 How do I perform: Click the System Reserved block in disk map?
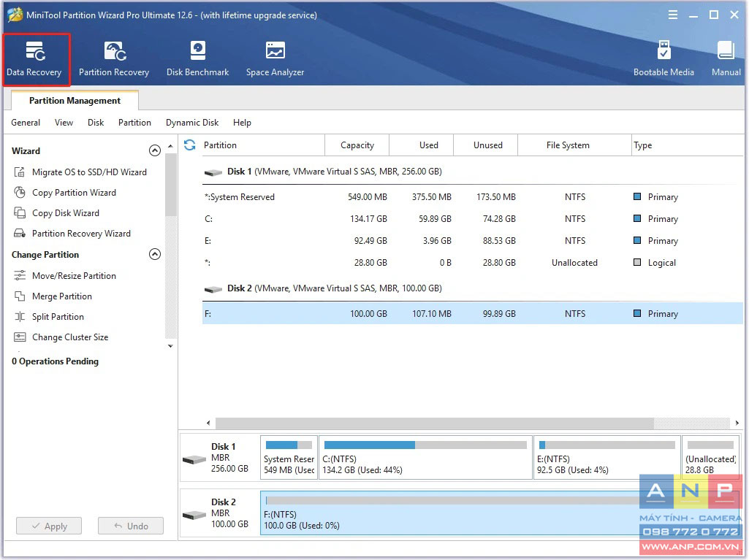point(289,457)
